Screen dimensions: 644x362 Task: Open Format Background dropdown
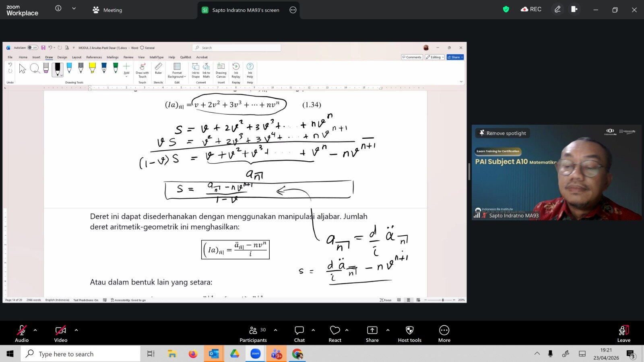(177, 70)
